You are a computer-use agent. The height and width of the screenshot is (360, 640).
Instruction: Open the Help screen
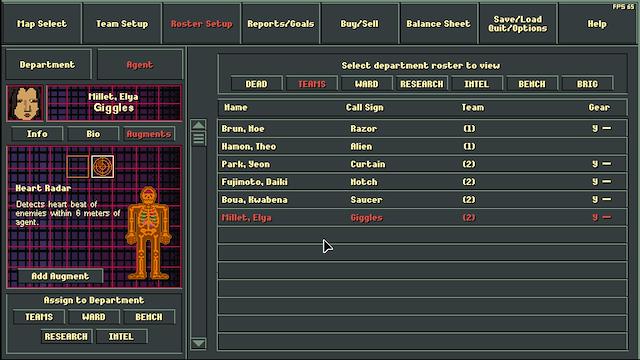[x=597, y=24]
